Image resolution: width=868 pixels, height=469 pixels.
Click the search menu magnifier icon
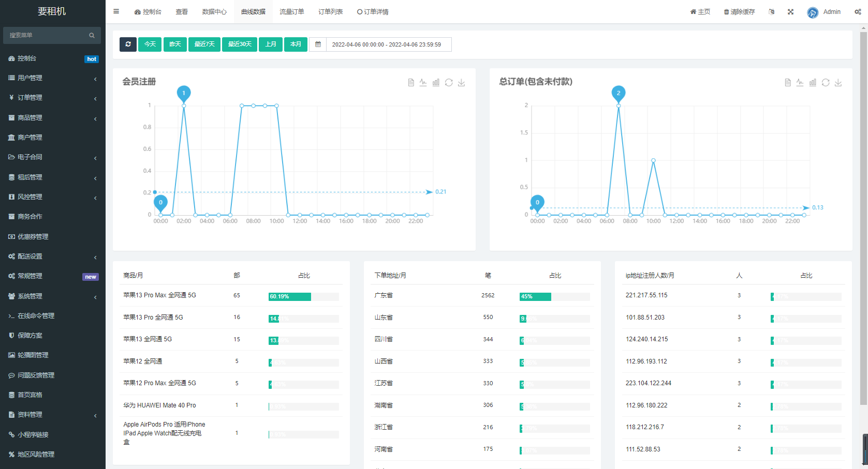92,35
